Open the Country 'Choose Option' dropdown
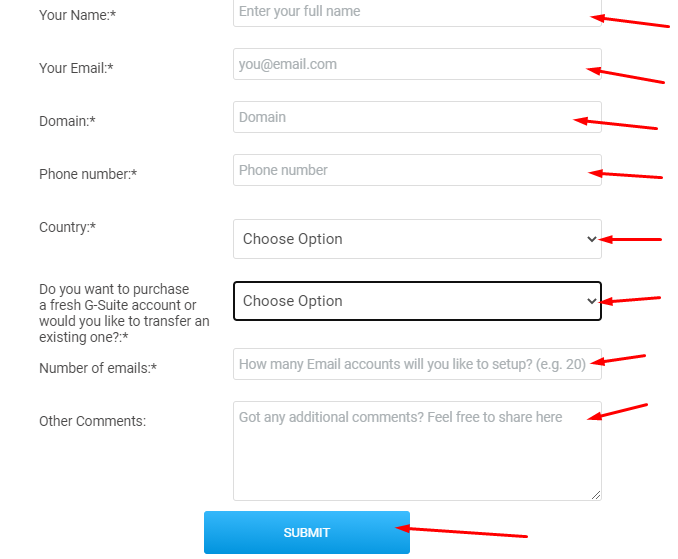This screenshot has width=678, height=559. [417, 239]
